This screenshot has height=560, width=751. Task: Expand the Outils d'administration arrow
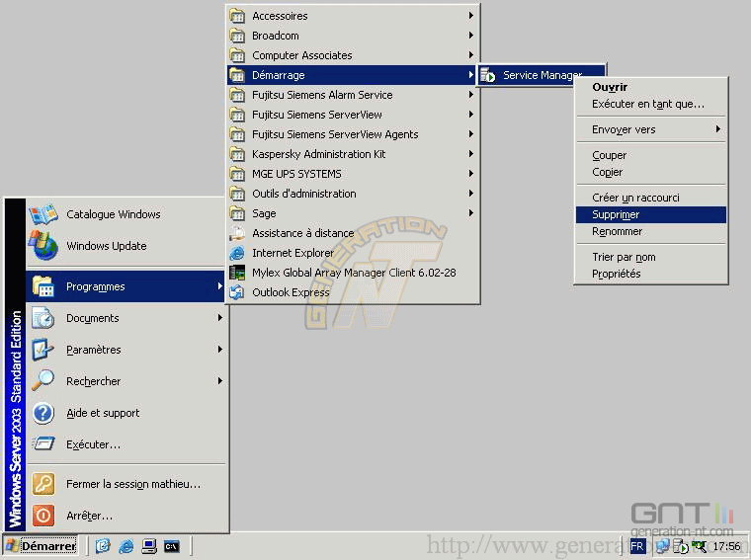coord(470,194)
